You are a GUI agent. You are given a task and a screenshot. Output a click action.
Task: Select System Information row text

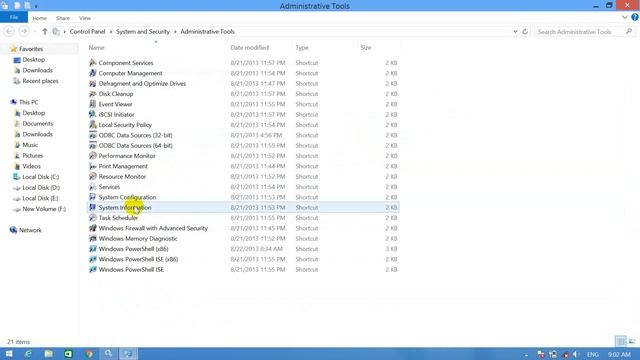coord(125,207)
